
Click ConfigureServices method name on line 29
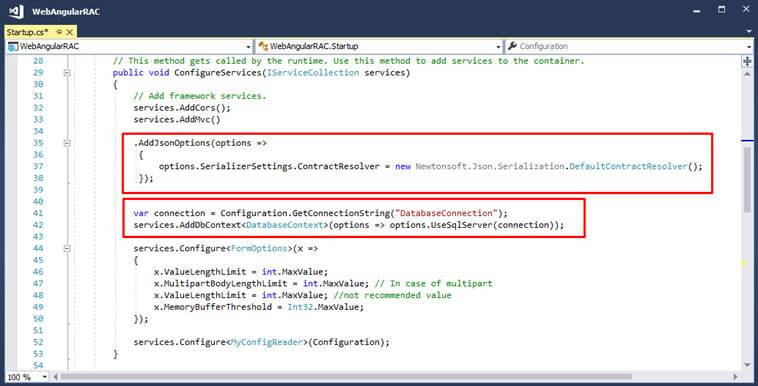pyautogui.click(x=218, y=73)
